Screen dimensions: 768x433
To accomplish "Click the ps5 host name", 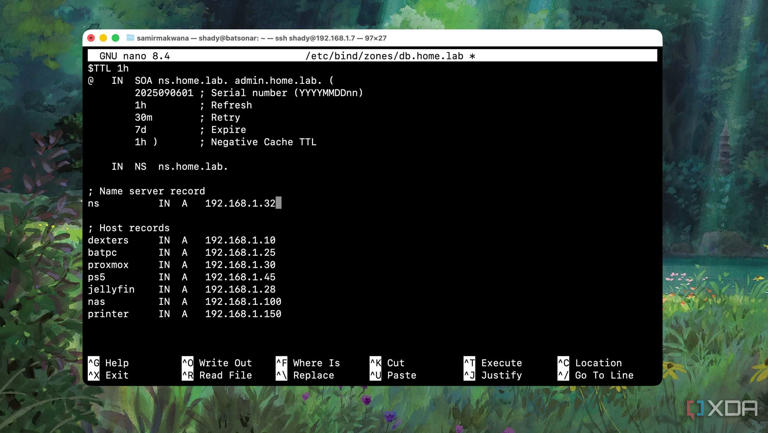I will tap(96, 277).
